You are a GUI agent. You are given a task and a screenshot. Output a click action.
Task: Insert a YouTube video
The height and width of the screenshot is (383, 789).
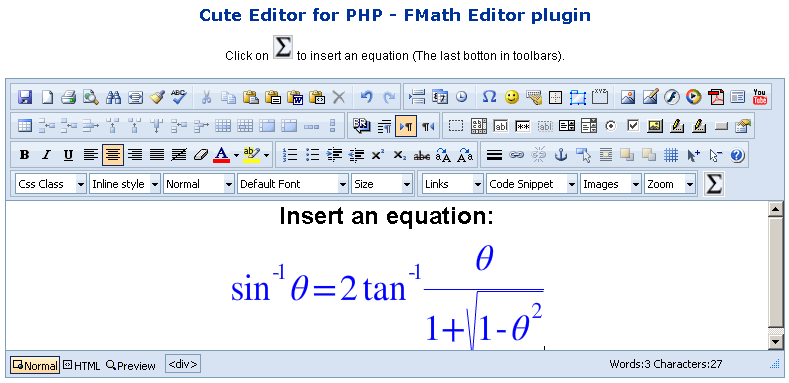click(759, 97)
